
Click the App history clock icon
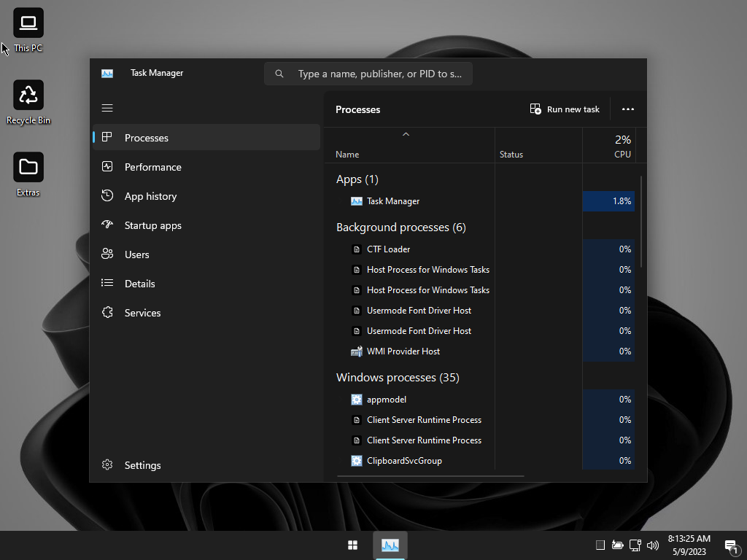coord(107,195)
